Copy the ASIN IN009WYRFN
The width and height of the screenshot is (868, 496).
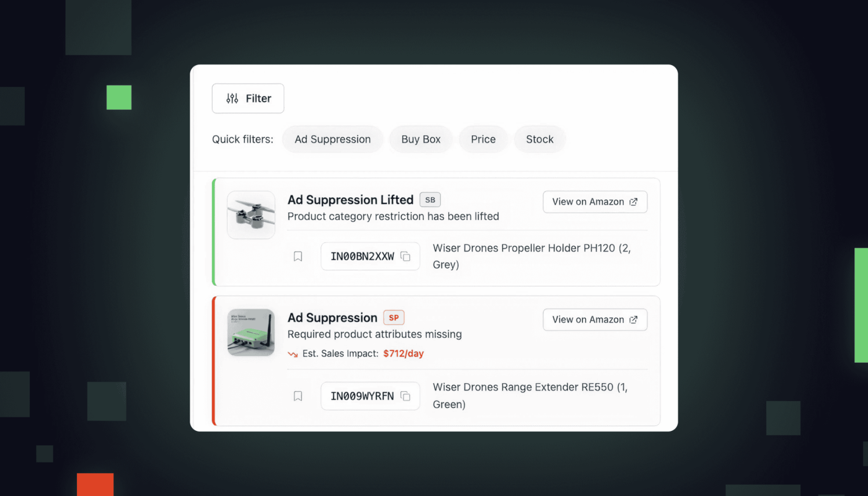405,396
